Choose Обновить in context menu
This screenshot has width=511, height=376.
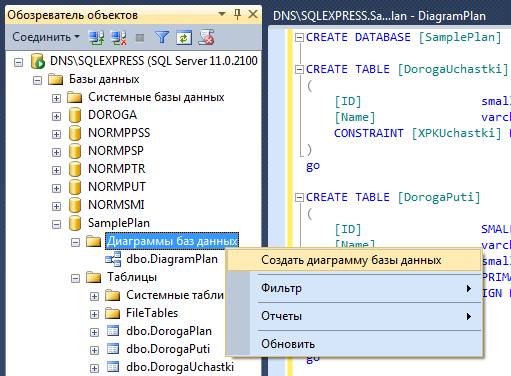(354, 344)
